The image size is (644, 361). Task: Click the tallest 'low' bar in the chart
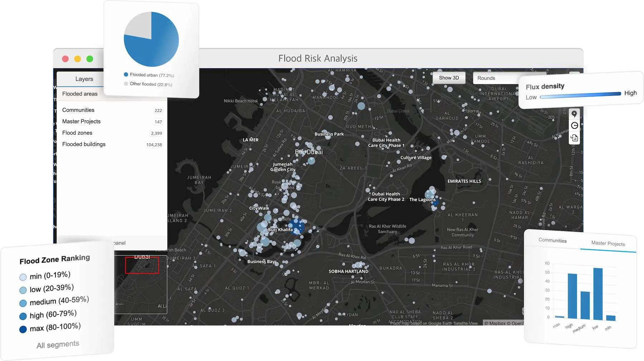(x=598, y=294)
